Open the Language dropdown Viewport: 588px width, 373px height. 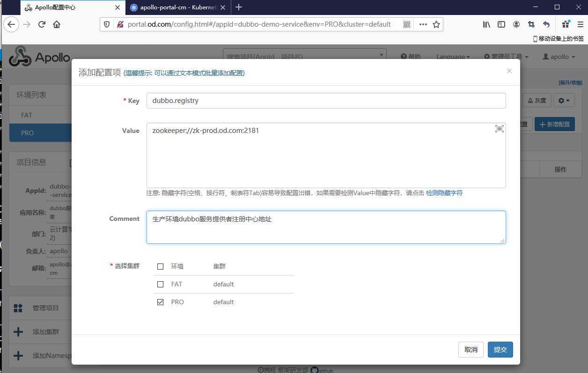[x=453, y=57]
